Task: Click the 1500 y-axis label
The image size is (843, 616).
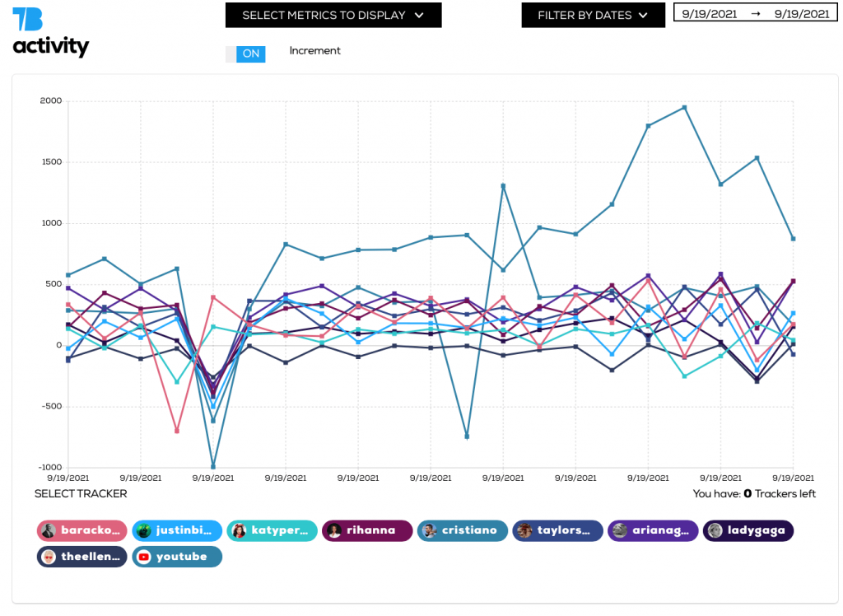Action: pos(52,162)
